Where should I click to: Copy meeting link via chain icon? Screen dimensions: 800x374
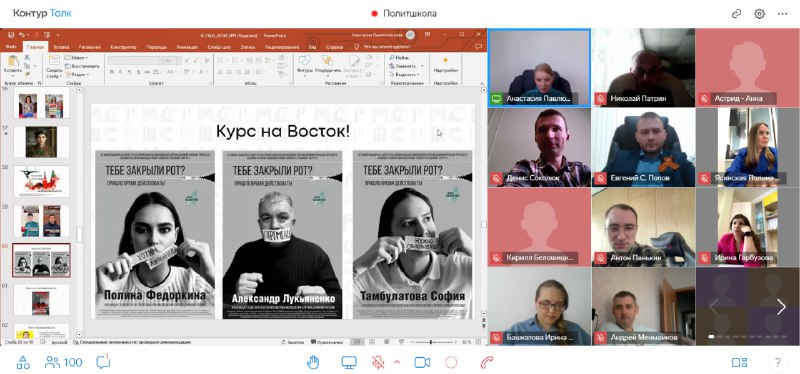coord(736,14)
